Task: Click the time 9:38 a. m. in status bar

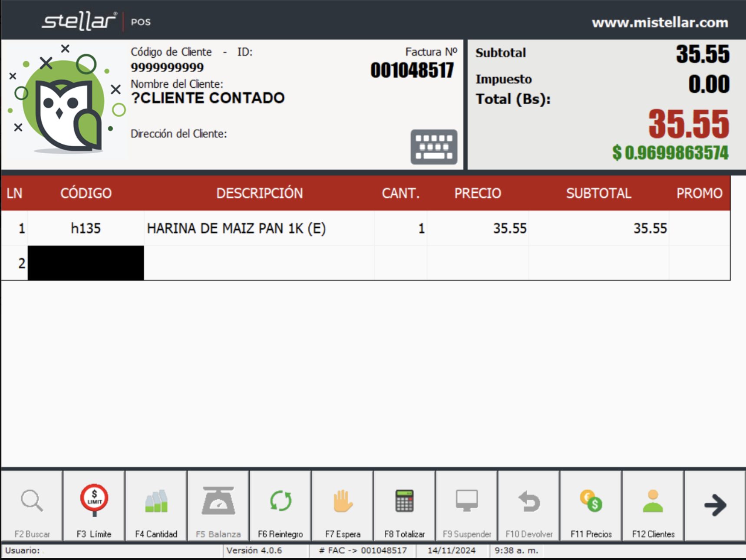Action: point(516,550)
